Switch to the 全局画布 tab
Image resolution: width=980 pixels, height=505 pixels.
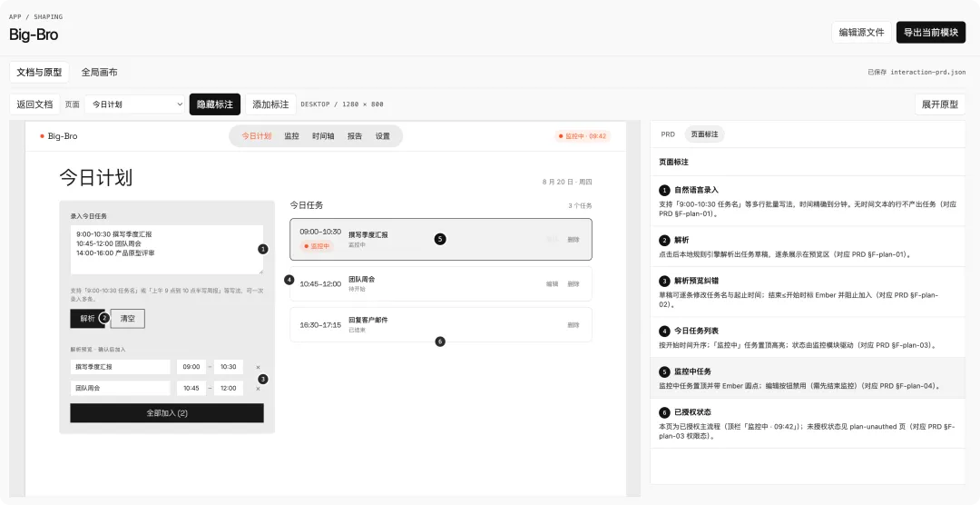[x=100, y=72]
